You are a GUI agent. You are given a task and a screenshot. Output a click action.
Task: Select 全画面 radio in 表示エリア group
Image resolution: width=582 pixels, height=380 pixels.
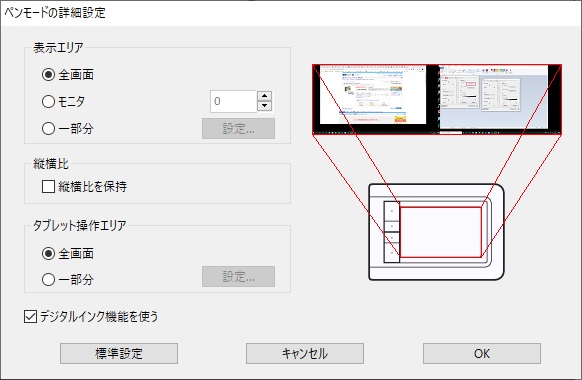click(x=68, y=75)
